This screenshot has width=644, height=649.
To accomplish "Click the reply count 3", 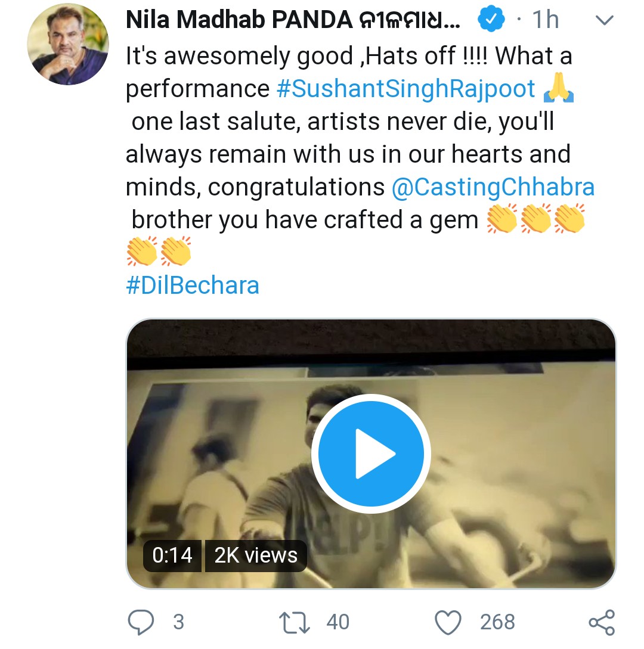I will pos(178,623).
